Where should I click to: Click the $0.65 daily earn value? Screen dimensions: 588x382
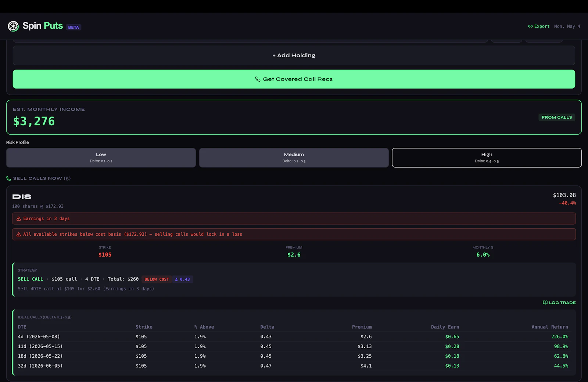point(452,337)
